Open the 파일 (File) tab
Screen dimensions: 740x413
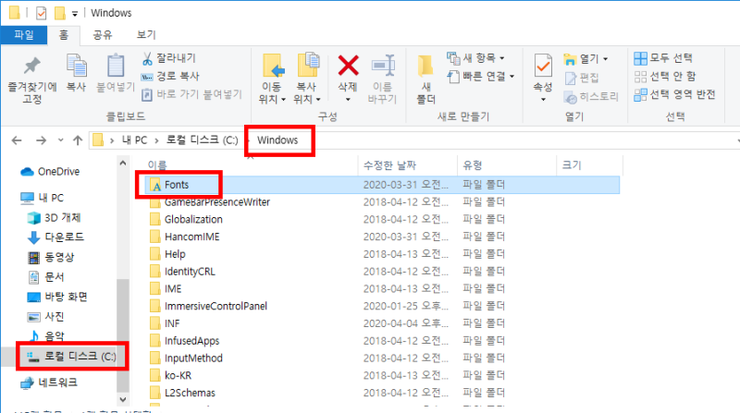[x=24, y=35]
